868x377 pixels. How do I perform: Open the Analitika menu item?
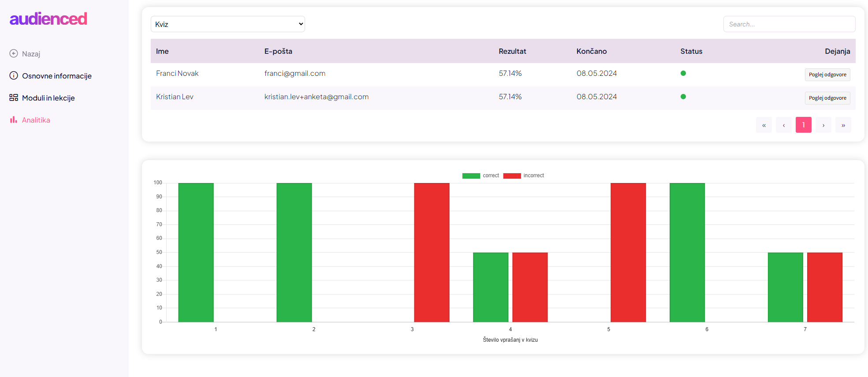coord(36,120)
